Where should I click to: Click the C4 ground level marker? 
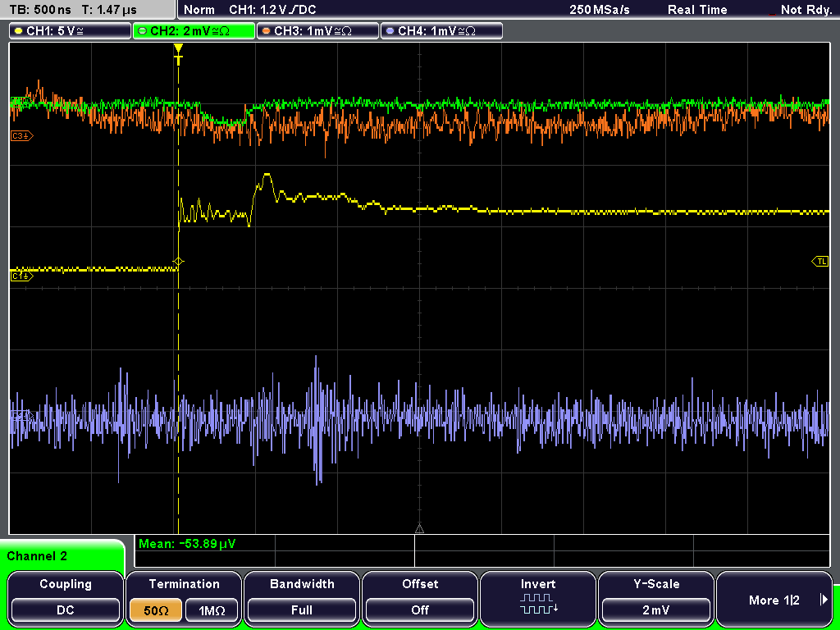(21, 416)
